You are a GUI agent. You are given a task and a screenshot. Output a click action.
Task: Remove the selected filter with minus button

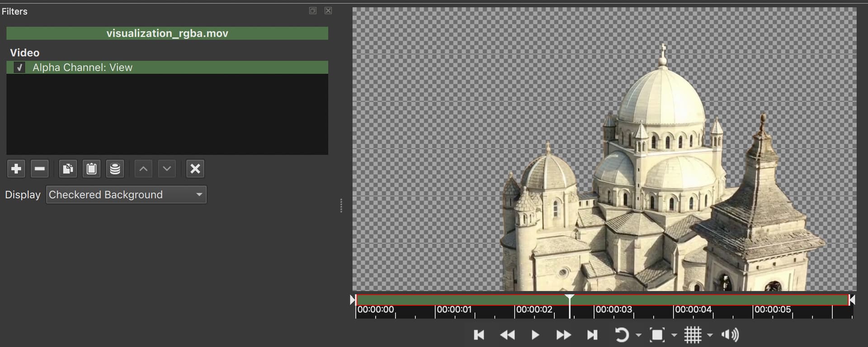[x=40, y=169]
